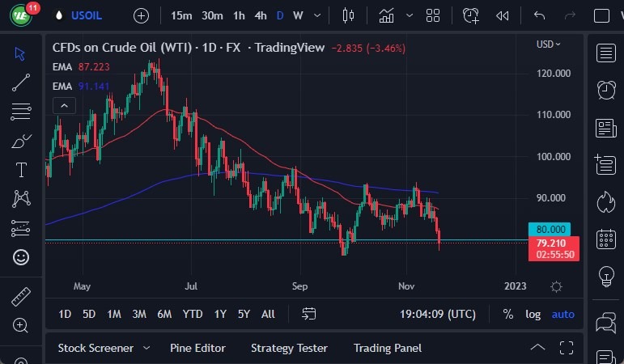
Task: Select the trend line drawing tool
Action: [x=21, y=82]
